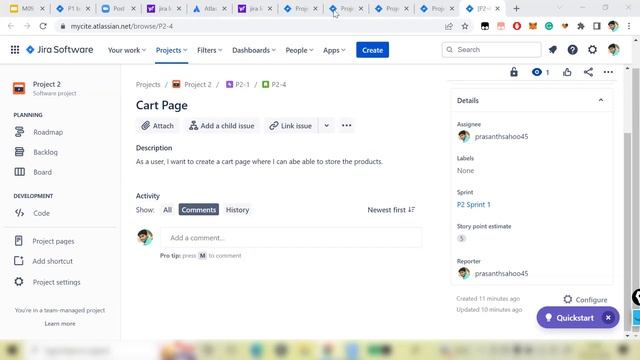Click the browser share page icon
This screenshot has height=360, width=640.
coord(449,26)
